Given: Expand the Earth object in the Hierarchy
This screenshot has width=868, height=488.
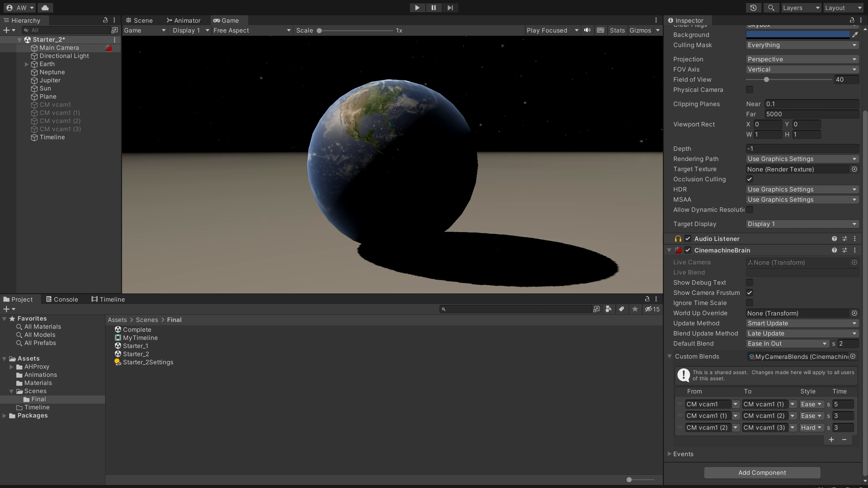Looking at the screenshot, I should (x=26, y=64).
